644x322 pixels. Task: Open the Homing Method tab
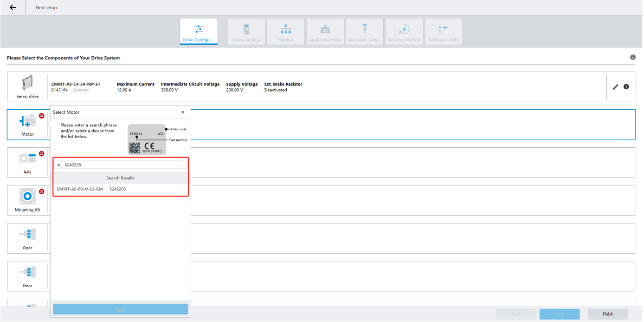404,32
